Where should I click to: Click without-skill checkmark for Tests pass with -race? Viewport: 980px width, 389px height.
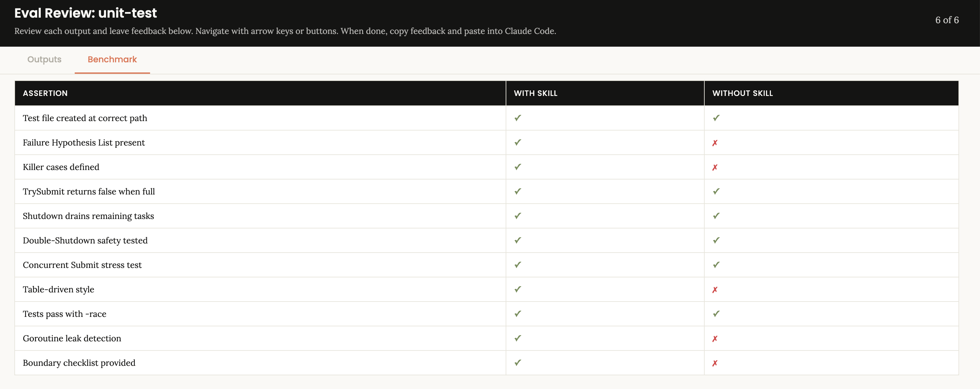tap(716, 314)
